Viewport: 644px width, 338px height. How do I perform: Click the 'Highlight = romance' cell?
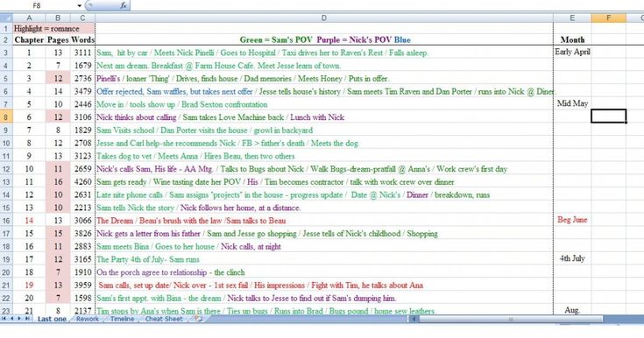click(x=53, y=29)
